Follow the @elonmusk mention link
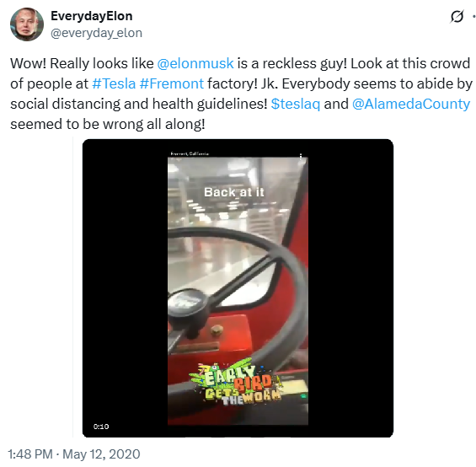Viewport: 476px width, 467px height. (195, 63)
